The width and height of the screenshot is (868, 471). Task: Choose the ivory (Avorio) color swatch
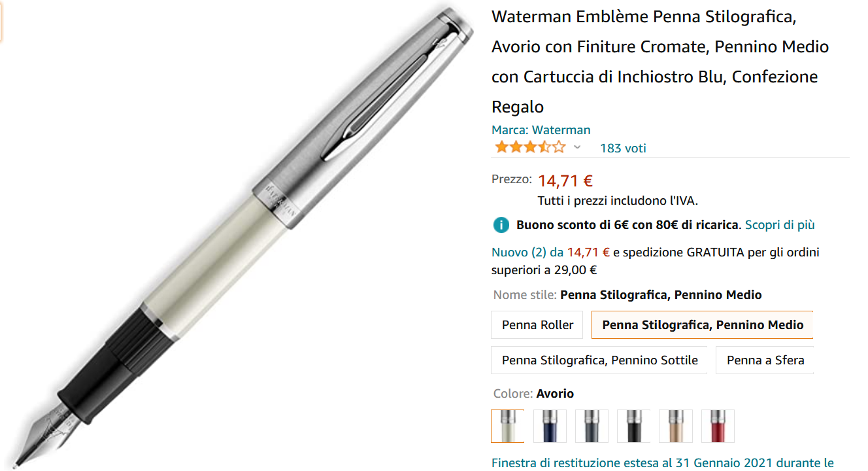tap(508, 426)
